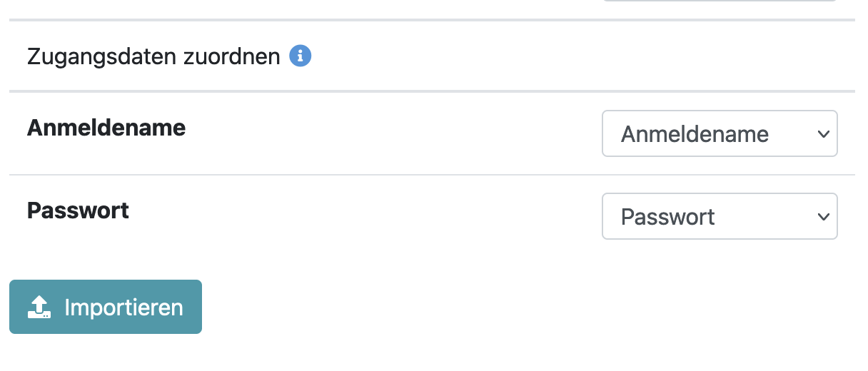The width and height of the screenshot is (868, 371).
Task: Click the empty area of the Anmeldename row
Action: point(393,133)
